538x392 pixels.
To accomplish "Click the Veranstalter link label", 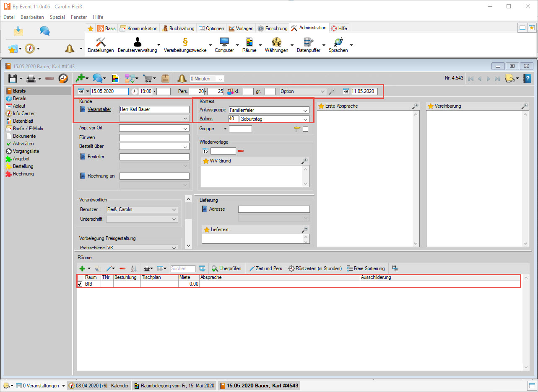I will [x=99, y=109].
